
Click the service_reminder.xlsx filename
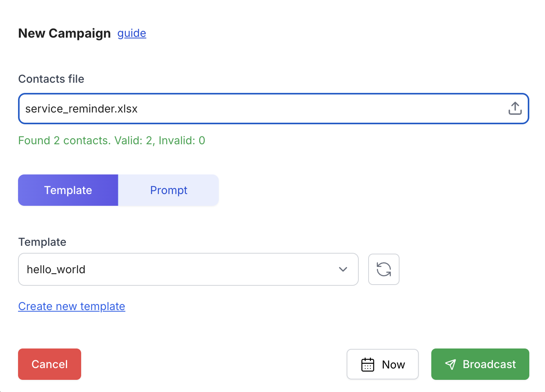point(82,109)
